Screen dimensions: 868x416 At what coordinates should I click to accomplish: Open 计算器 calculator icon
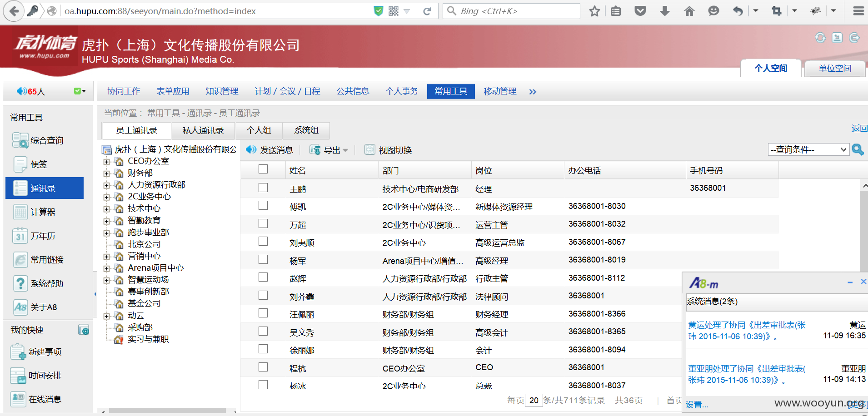point(20,212)
